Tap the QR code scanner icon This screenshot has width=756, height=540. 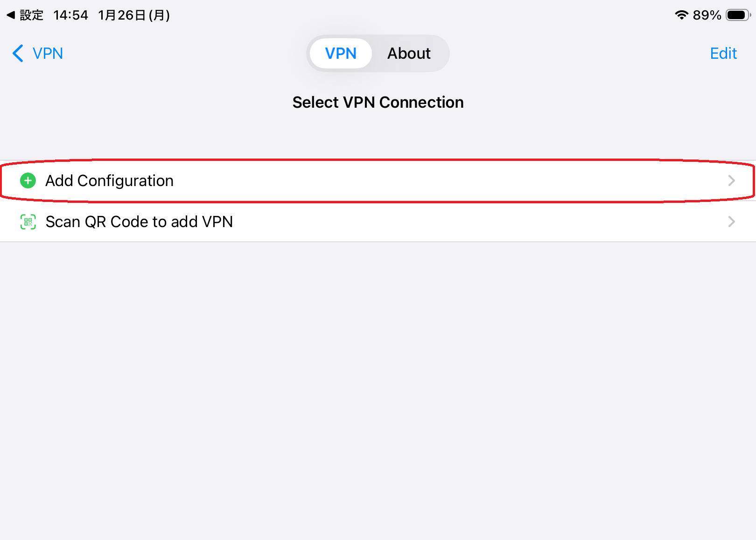pyautogui.click(x=28, y=222)
